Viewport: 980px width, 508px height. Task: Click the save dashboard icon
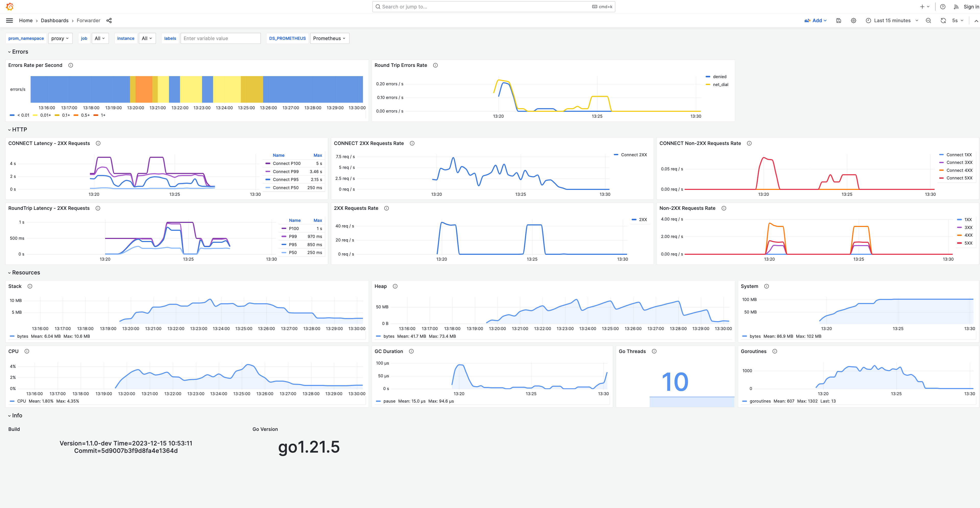(838, 20)
